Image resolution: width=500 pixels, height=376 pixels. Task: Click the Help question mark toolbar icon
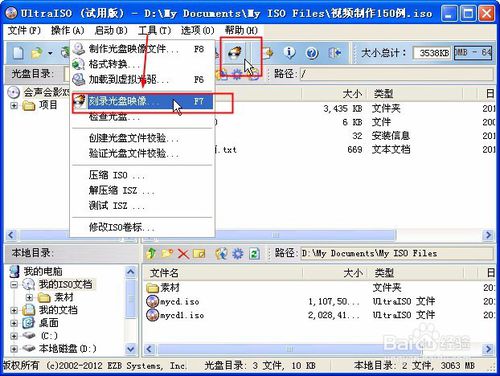[312, 53]
